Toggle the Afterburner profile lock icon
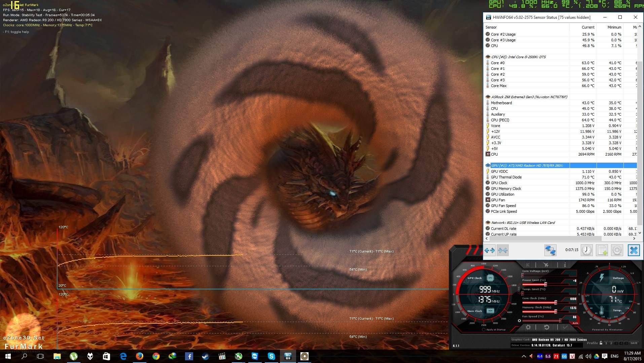The height and width of the screenshot is (363, 644). (601, 343)
